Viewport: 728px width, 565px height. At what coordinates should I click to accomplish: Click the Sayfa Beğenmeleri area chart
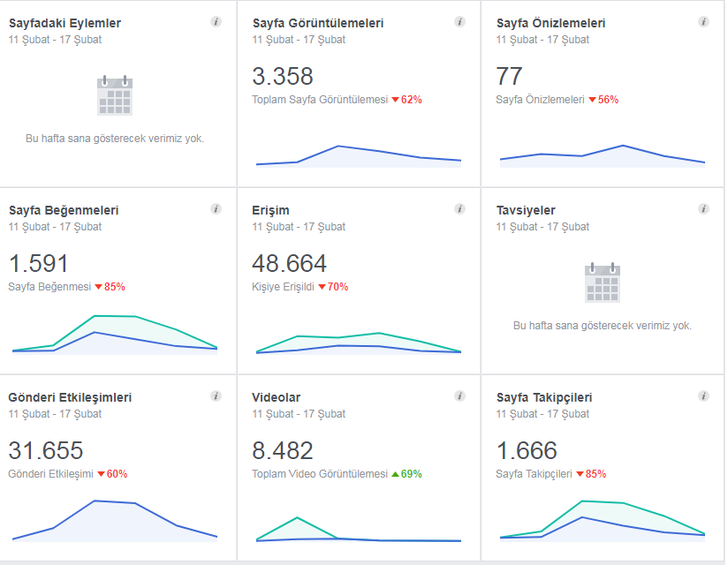pyautogui.click(x=115, y=335)
